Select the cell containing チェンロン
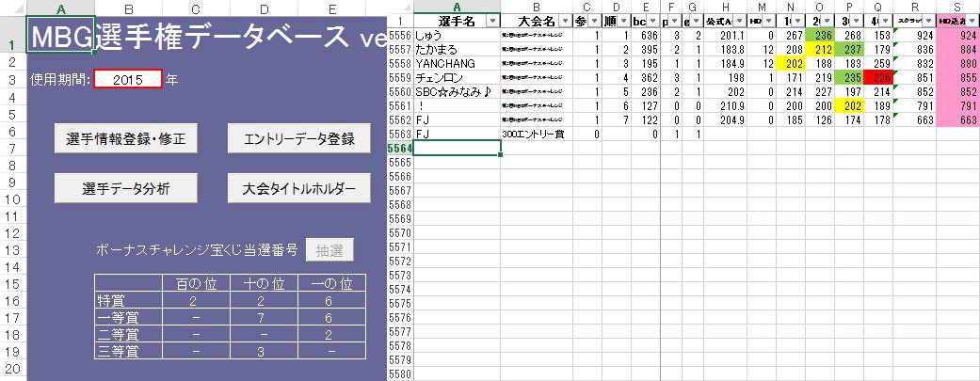The height and width of the screenshot is (381, 980). tap(441, 77)
